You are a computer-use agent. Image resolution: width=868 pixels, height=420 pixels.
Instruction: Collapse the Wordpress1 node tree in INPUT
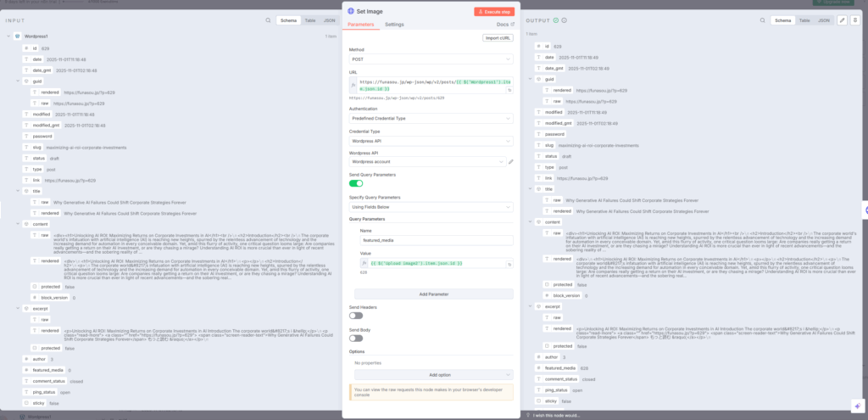point(9,36)
